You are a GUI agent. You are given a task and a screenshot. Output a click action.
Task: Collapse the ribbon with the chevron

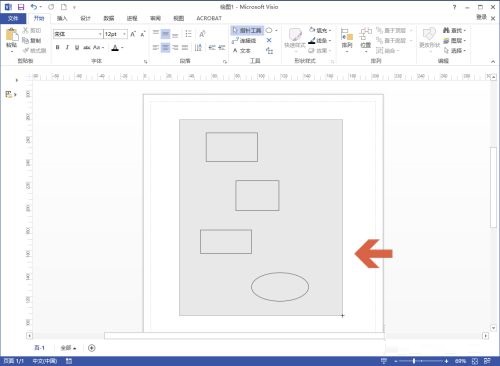pyautogui.click(x=493, y=61)
